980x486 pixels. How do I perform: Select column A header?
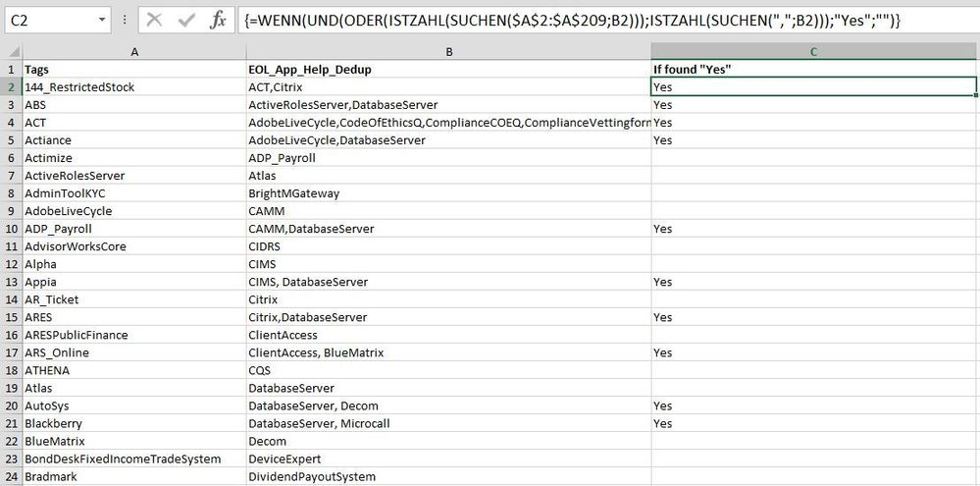click(134, 52)
